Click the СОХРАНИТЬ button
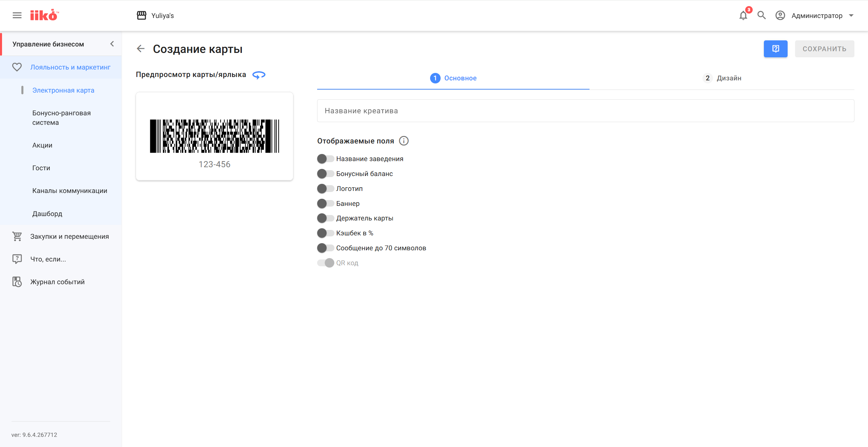The image size is (868, 447). click(824, 49)
